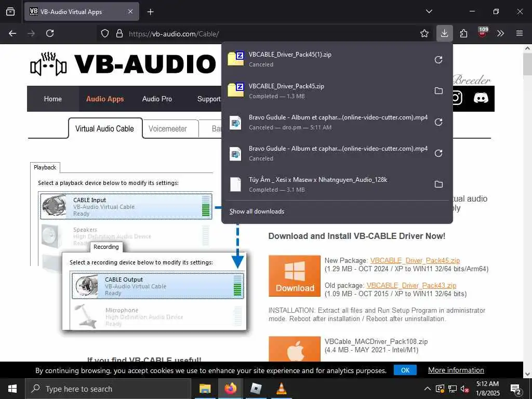Open the old VBCABLE_Driver_Pack43.zip link
The image size is (532, 399).
coord(411,285)
